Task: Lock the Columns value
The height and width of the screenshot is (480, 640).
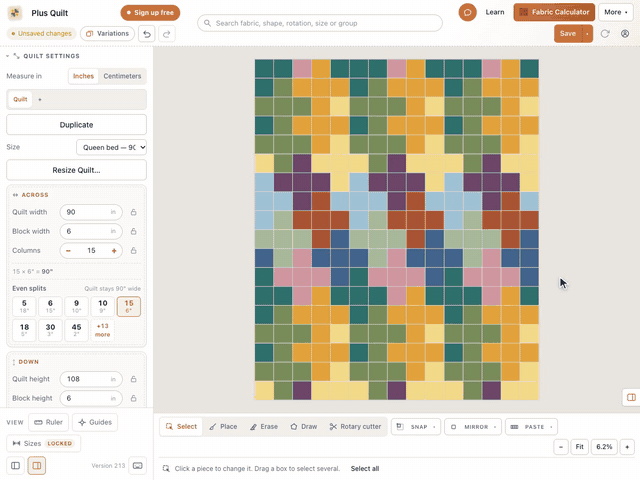Action: 133,251
